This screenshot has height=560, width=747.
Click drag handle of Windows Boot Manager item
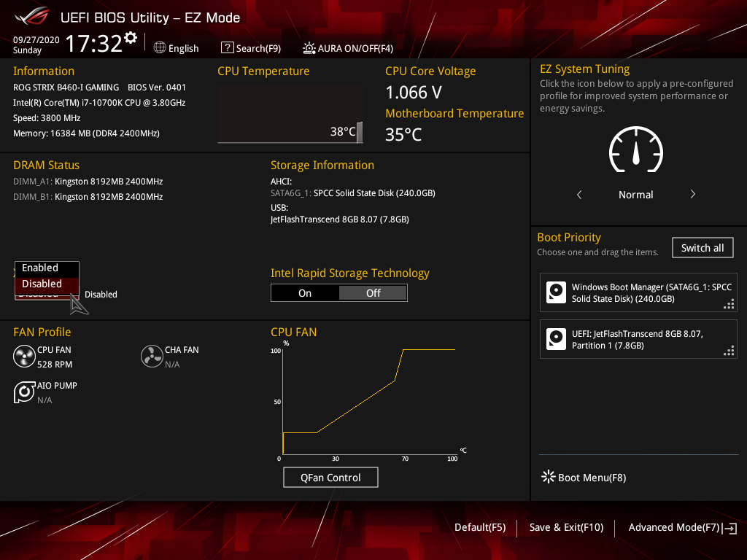[x=729, y=304]
